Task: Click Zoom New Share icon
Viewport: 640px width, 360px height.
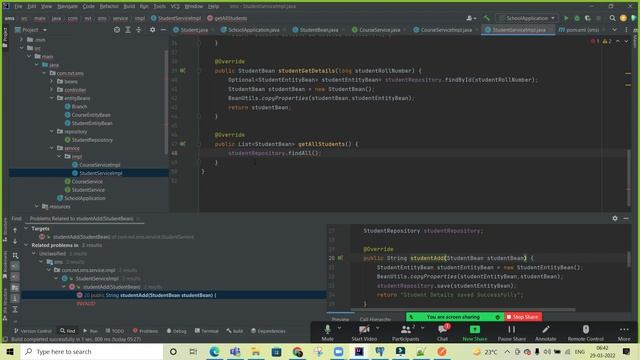Action: coord(475,330)
